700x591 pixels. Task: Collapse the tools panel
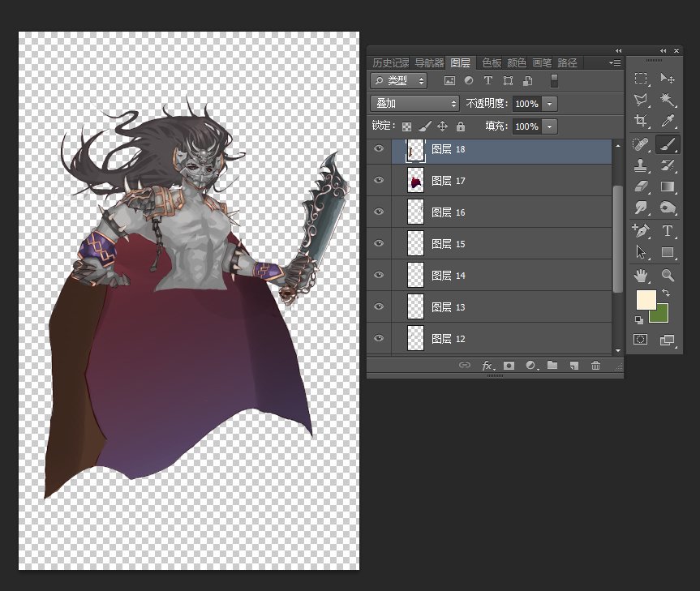tap(663, 51)
